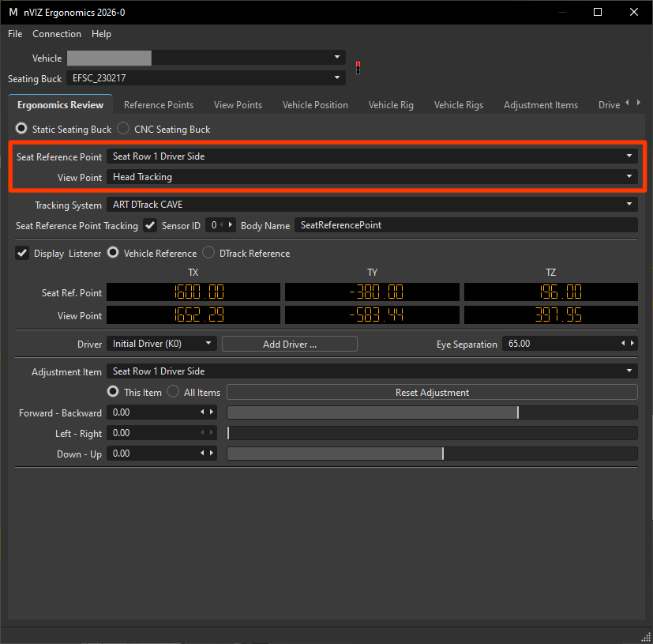Click Left - Right 0.00 value field
The height and width of the screenshot is (644, 653).
162,433
